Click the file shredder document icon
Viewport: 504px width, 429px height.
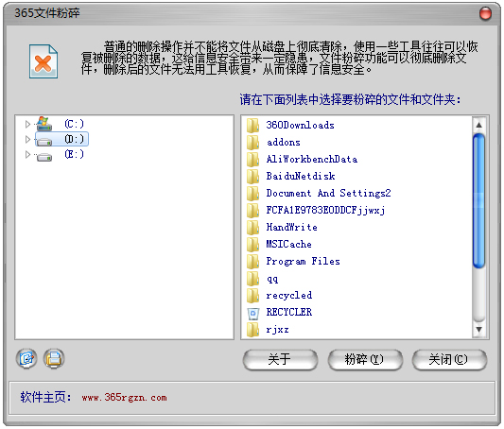(x=43, y=61)
